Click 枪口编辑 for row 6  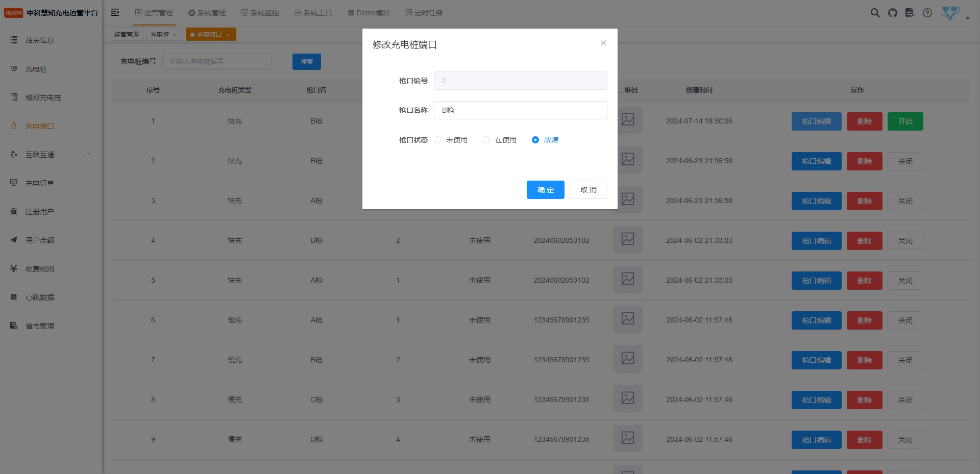click(x=817, y=320)
